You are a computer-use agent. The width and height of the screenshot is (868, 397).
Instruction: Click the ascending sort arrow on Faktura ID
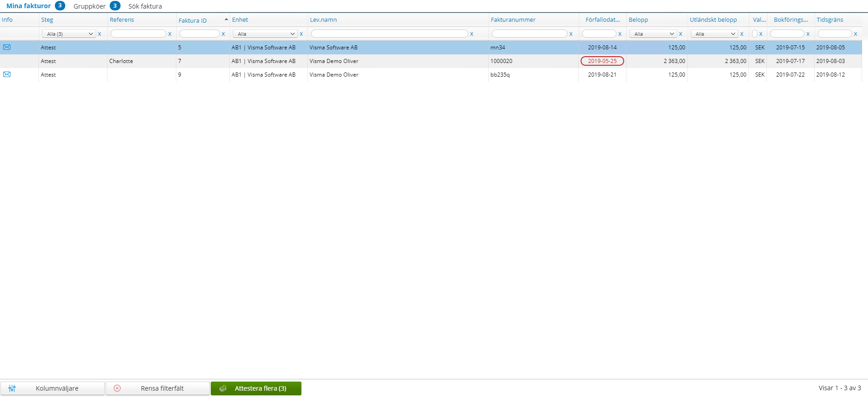pyautogui.click(x=226, y=19)
